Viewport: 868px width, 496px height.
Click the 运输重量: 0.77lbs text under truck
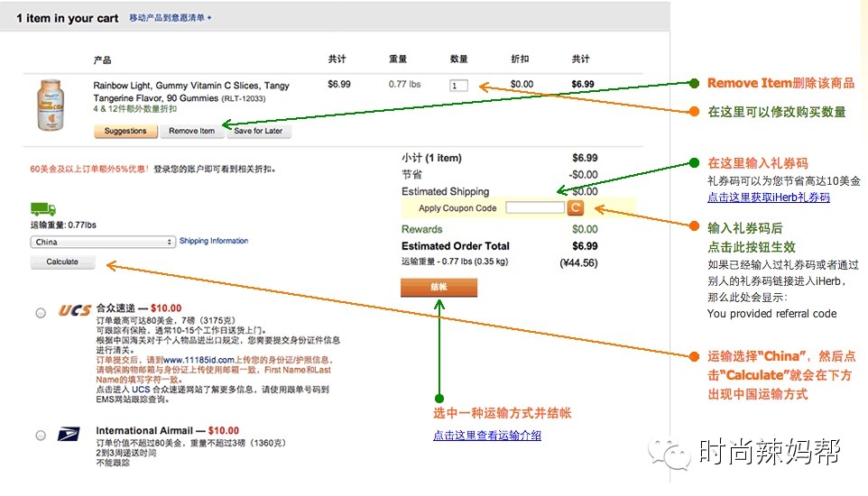tap(63, 225)
